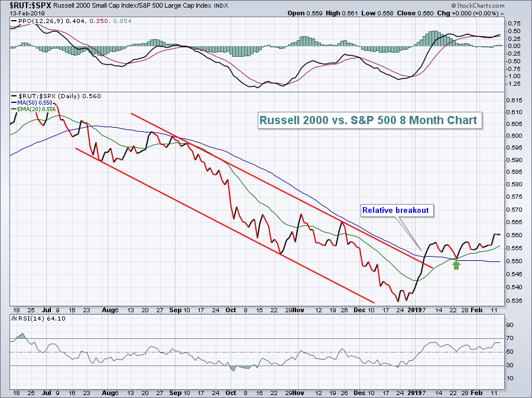Click the Oct label on the time axis

click(231, 310)
